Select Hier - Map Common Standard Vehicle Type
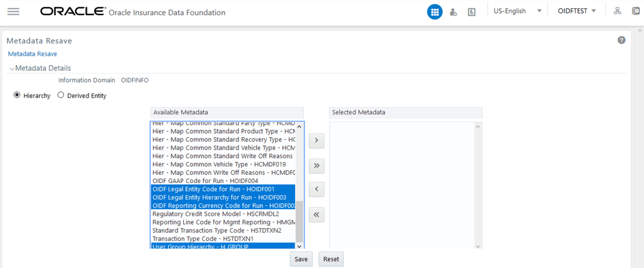 point(223,148)
